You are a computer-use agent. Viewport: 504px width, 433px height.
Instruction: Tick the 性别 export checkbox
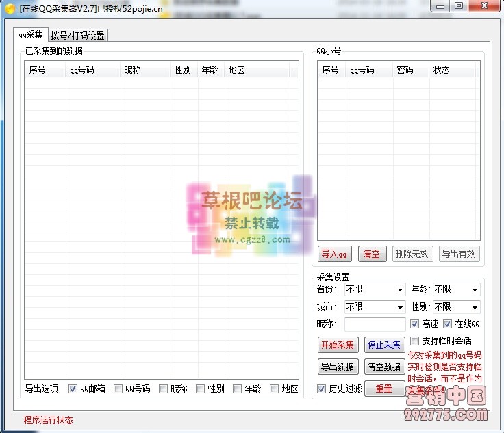(x=200, y=389)
